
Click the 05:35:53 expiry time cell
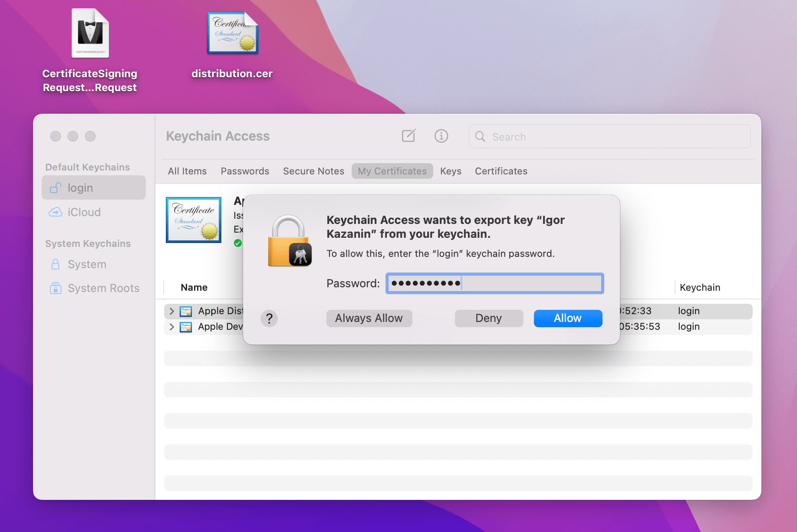[x=640, y=327]
